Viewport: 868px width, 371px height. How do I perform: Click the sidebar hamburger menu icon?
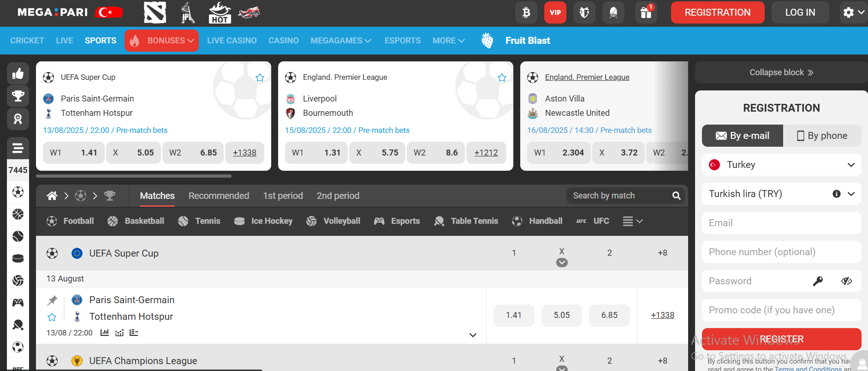[18, 148]
